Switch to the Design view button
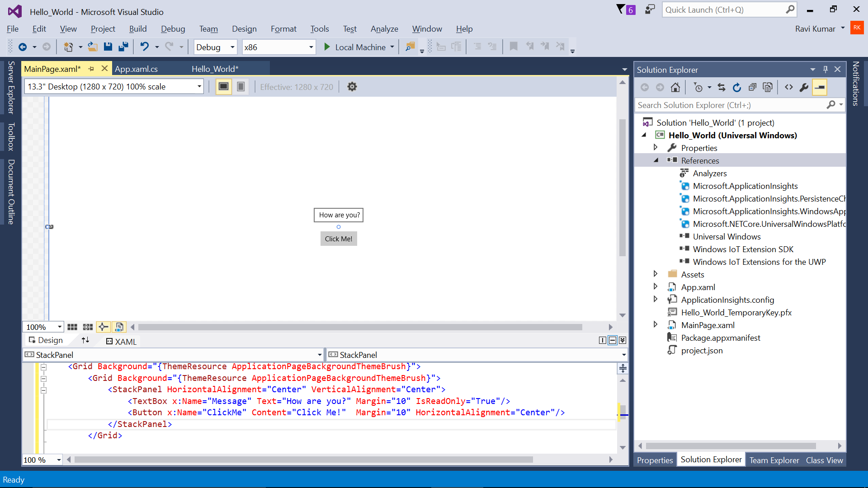The height and width of the screenshot is (488, 868). click(46, 340)
